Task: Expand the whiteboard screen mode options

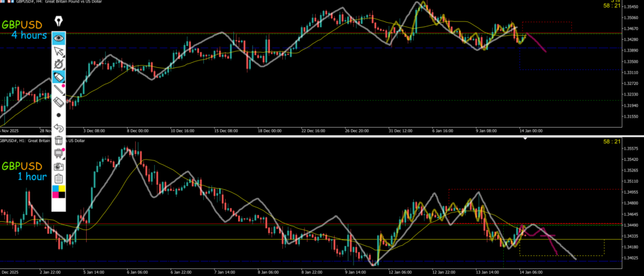Action: 59,153
